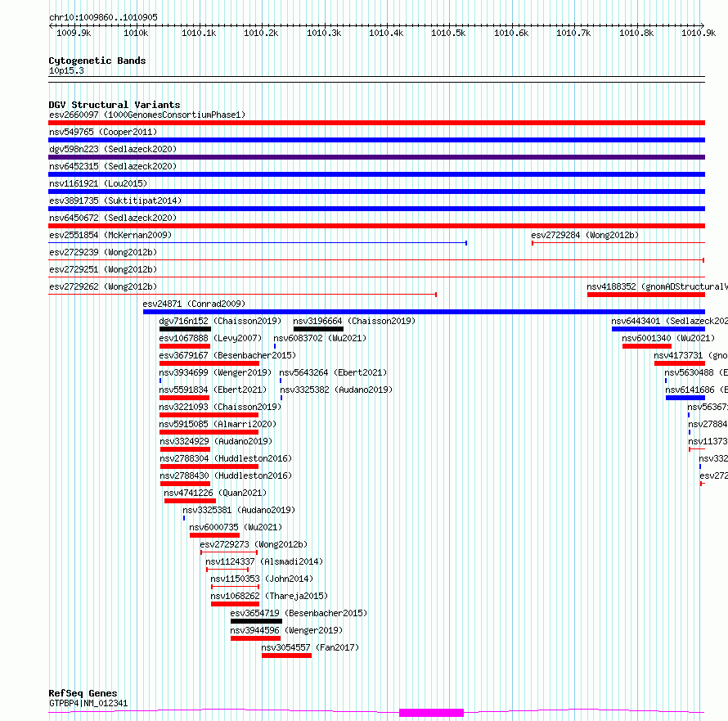Click nsv3325381 (Audano2019) variant label

[239, 510]
